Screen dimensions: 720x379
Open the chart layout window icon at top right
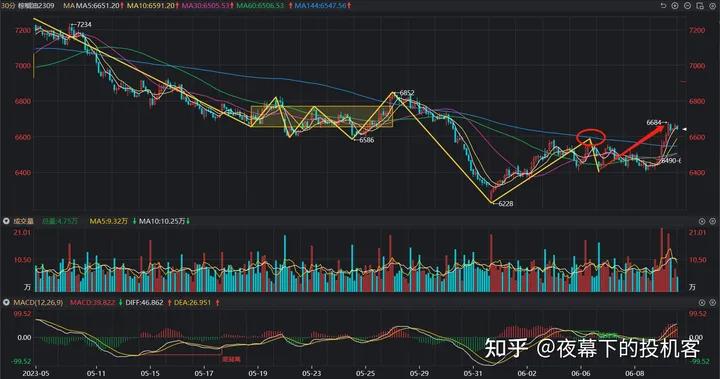tap(700, 6)
